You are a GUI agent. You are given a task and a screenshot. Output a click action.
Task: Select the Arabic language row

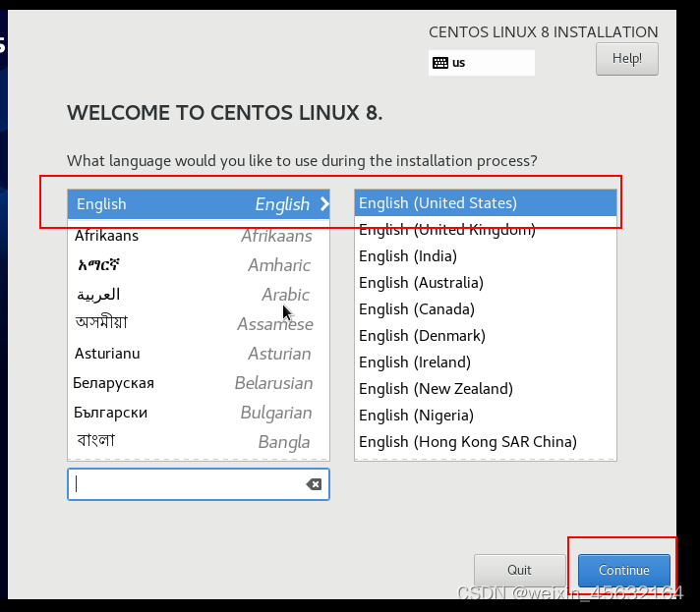click(x=199, y=295)
